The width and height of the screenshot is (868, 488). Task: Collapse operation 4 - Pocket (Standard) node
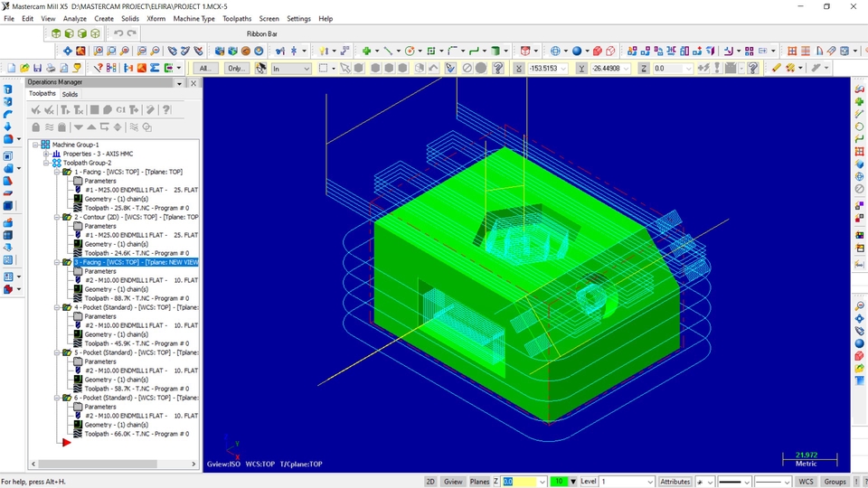[x=57, y=307]
